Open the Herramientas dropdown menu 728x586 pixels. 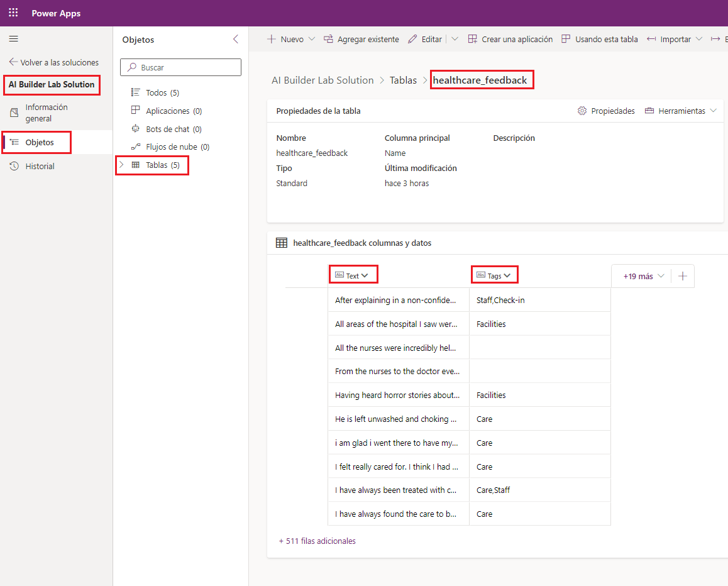(x=681, y=111)
